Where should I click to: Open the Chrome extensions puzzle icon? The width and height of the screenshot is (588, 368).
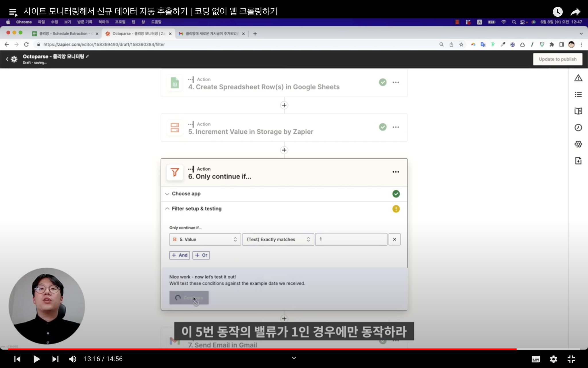pos(552,44)
